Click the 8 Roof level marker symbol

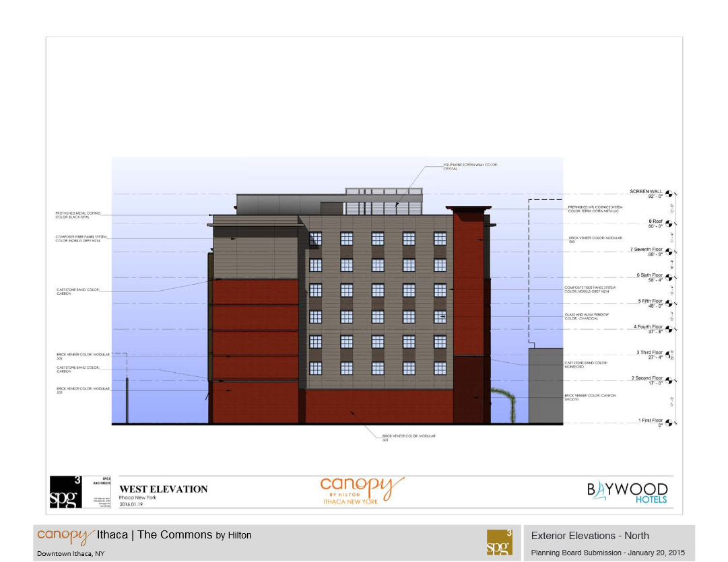pos(669,223)
